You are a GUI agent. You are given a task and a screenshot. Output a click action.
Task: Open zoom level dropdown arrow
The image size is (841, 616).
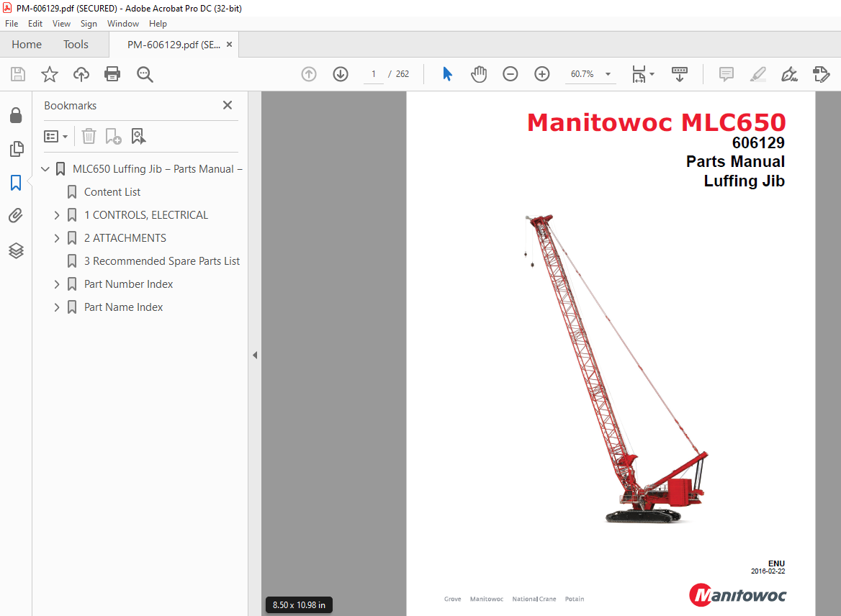[608, 74]
